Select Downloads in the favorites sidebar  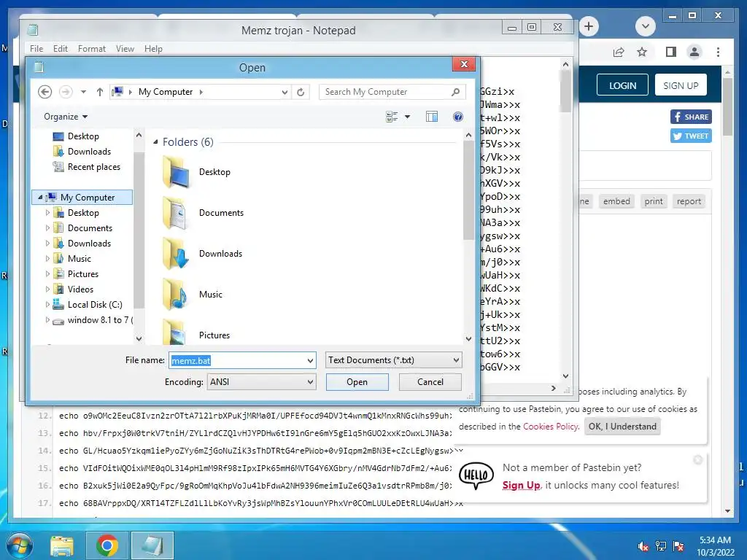pyautogui.click(x=88, y=152)
